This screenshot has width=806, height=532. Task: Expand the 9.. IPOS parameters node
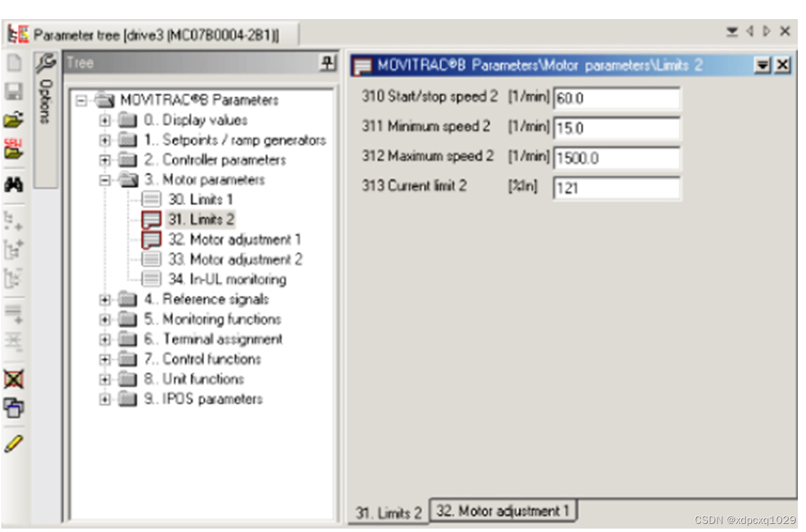105,399
